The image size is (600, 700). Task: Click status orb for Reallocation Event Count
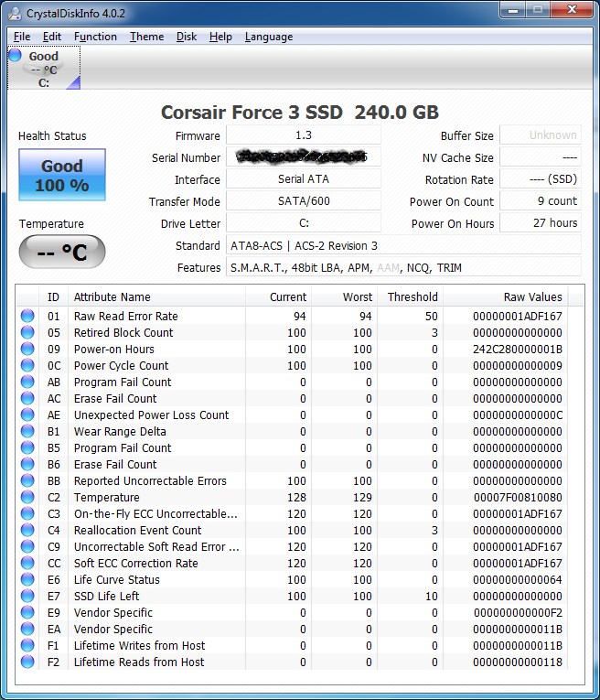coord(27,530)
